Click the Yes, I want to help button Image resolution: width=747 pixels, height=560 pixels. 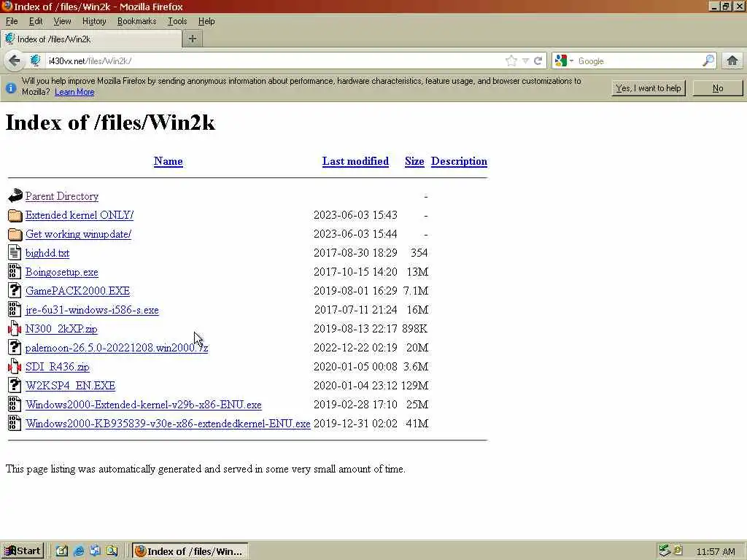649,88
